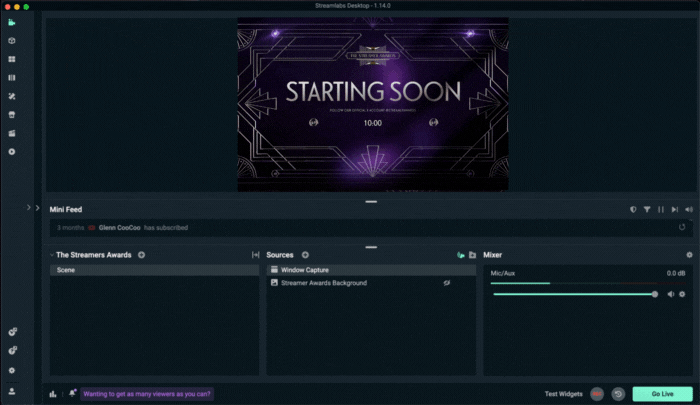Open the notifications bell
The width and height of the screenshot is (700, 405).
pos(72,393)
